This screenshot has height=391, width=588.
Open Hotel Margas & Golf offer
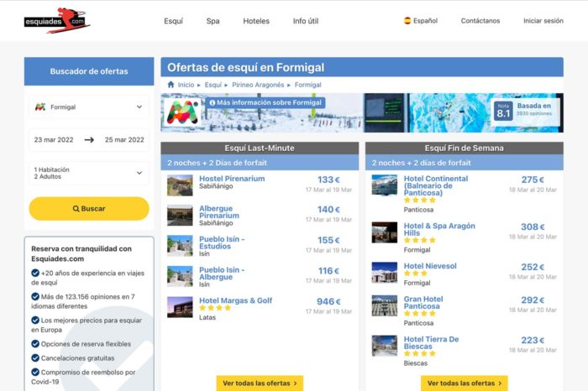tap(235, 300)
